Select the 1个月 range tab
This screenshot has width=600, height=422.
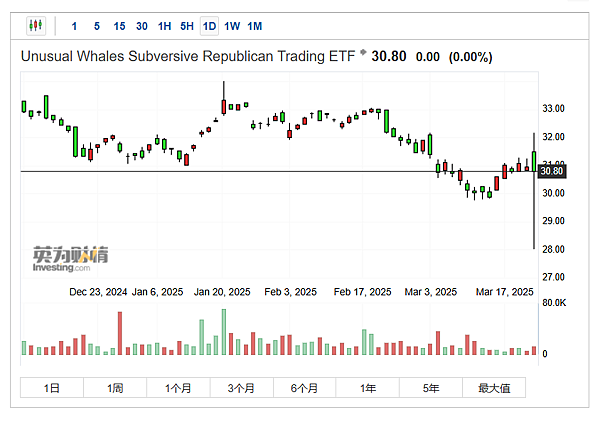[x=178, y=387]
